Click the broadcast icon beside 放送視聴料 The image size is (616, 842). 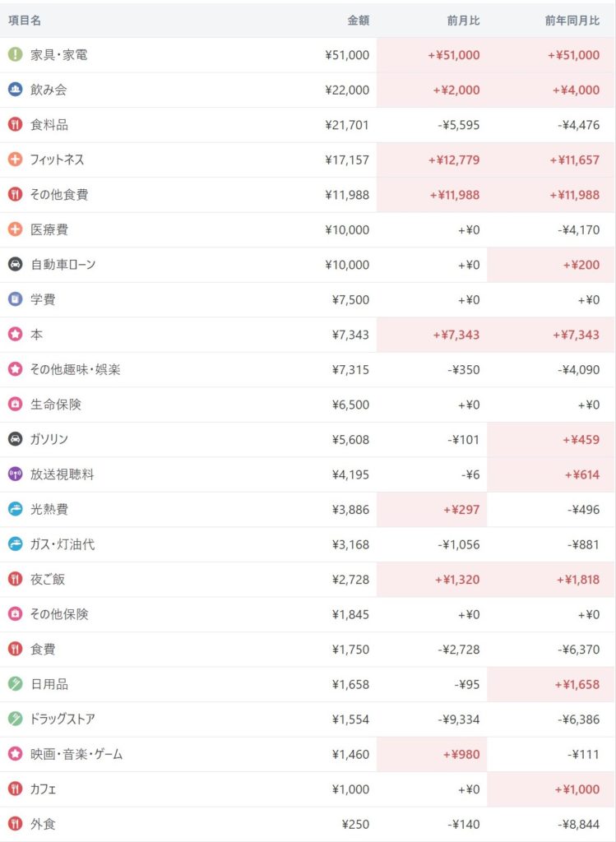pos(15,474)
